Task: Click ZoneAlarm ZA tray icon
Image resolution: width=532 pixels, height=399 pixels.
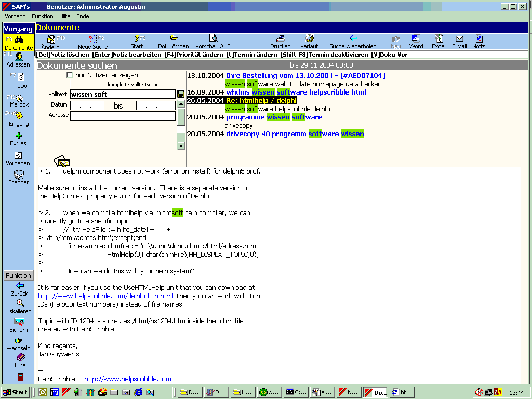Action: point(498,392)
